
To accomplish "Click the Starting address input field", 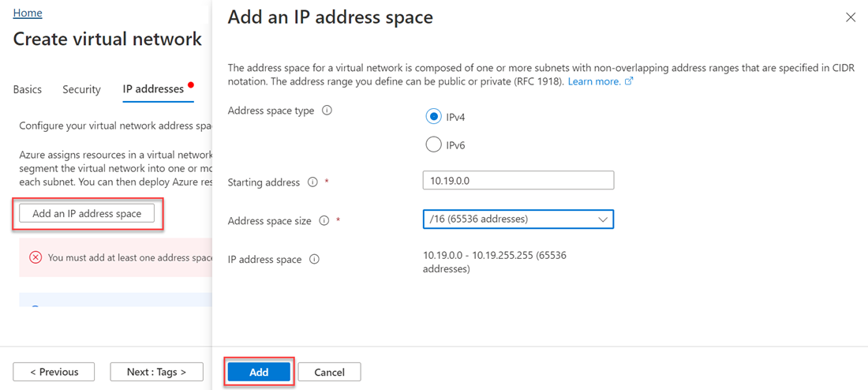I will point(518,181).
